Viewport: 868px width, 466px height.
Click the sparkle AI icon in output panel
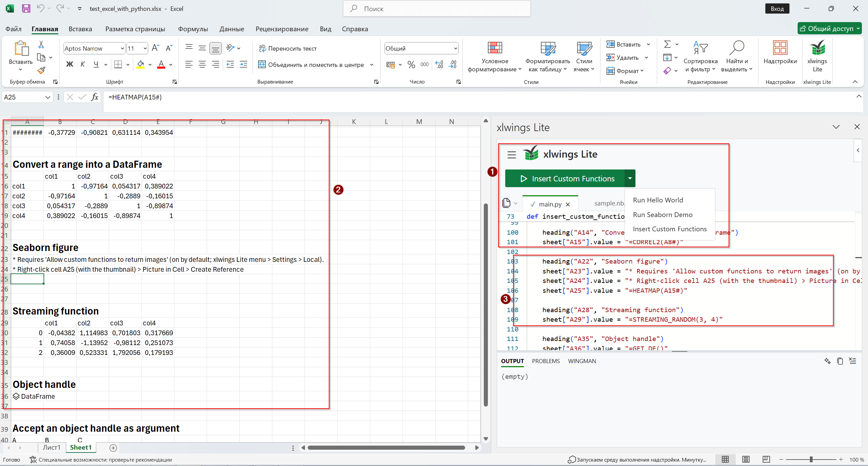pyautogui.click(x=828, y=361)
